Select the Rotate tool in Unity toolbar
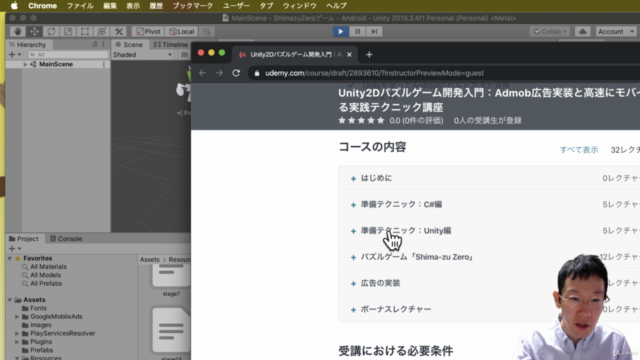The width and height of the screenshot is (640, 360). [51, 31]
